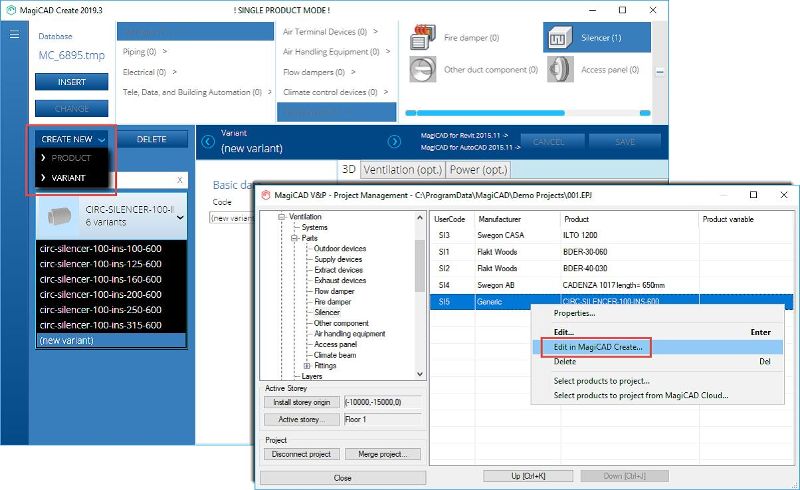800x490 pixels.
Task: Click the Project Management window logo icon
Action: (x=266, y=195)
